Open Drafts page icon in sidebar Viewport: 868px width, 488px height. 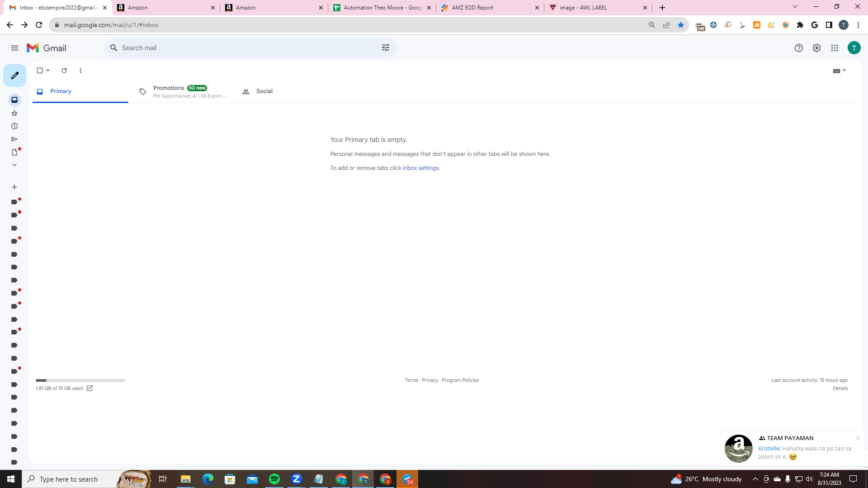(14, 152)
